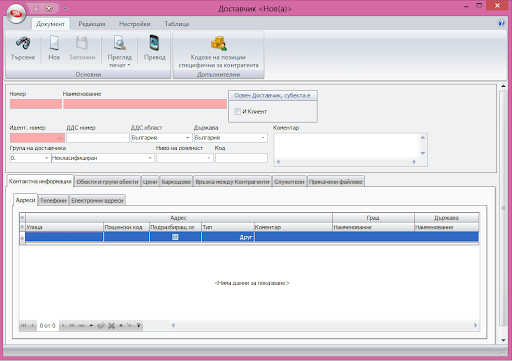Viewport: 512px width, 361px height.
Task: Go to previous record in address navigator
Action: pyautogui.click(x=32, y=325)
